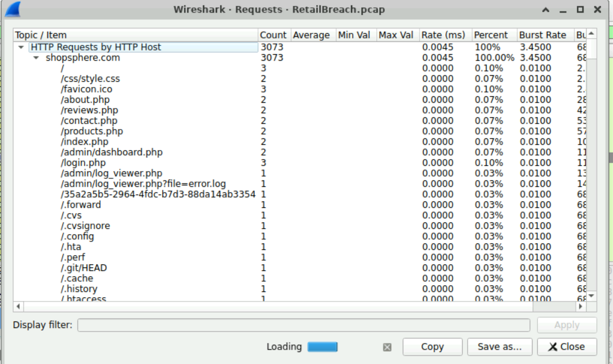The height and width of the screenshot is (364, 613).
Task: Click the Loading status text
Action: pyautogui.click(x=284, y=347)
